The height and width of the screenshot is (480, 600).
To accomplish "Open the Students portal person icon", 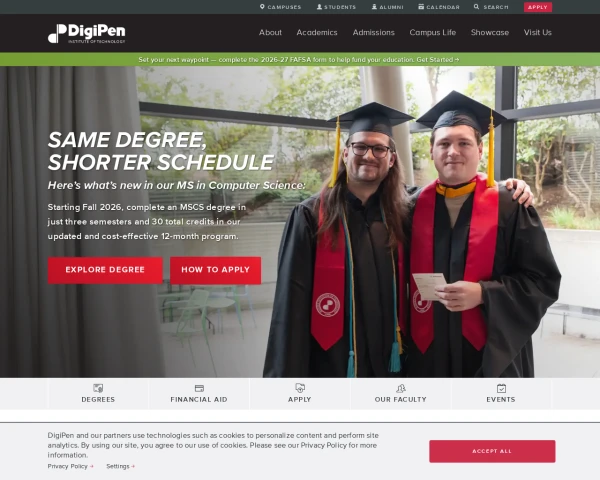I will coord(319,7).
